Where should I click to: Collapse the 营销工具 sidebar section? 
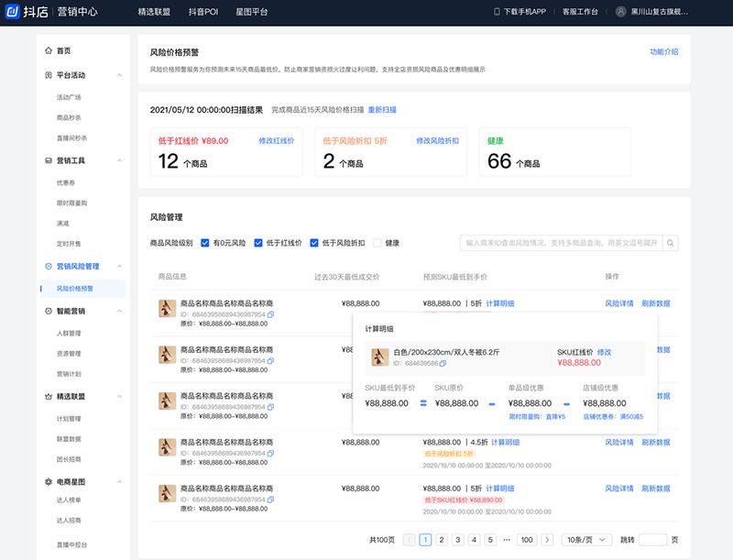click(x=119, y=160)
